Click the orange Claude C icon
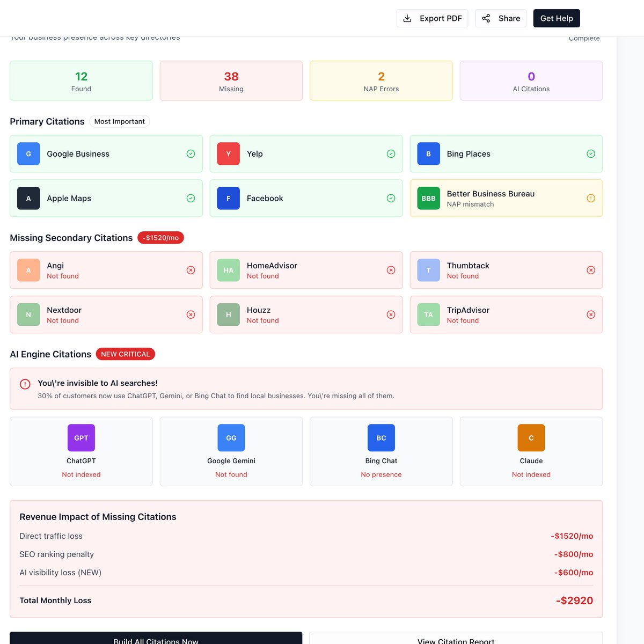644x644 pixels. point(531,438)
